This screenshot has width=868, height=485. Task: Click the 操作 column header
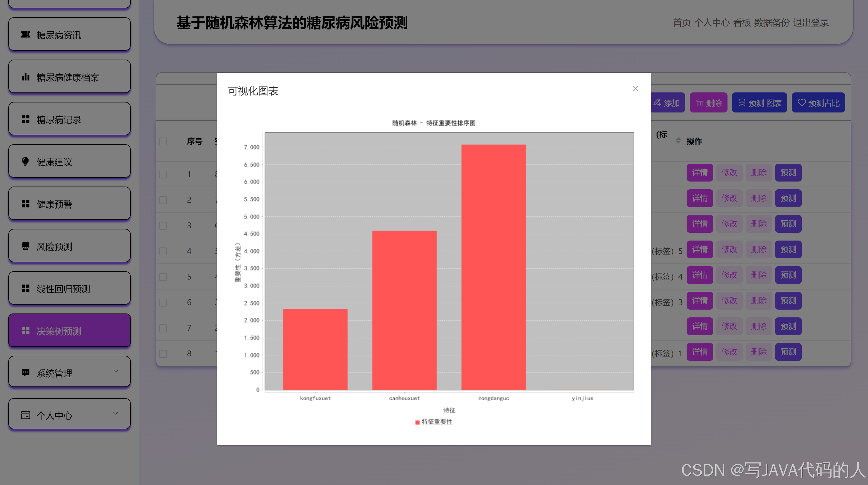[694, 141]
